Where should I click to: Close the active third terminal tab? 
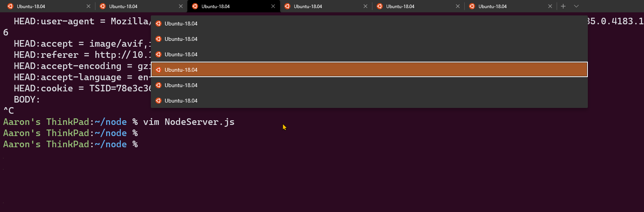pos(273,6)
